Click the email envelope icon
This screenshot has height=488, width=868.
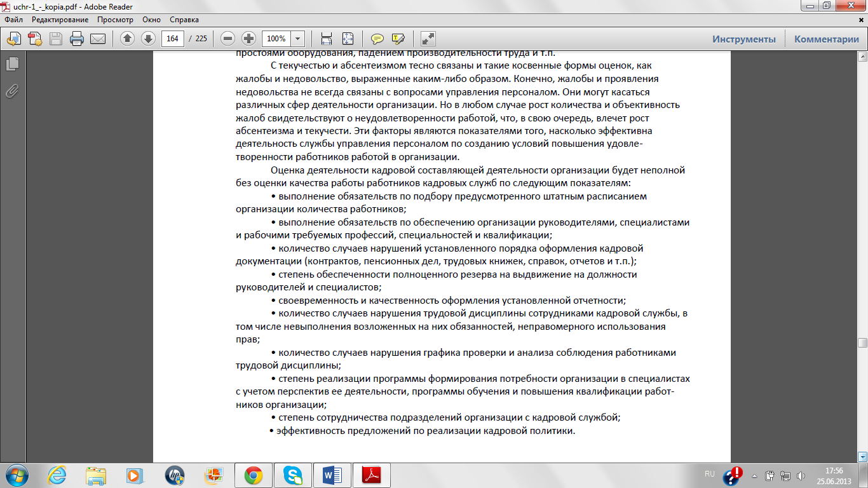coord(98,39)
